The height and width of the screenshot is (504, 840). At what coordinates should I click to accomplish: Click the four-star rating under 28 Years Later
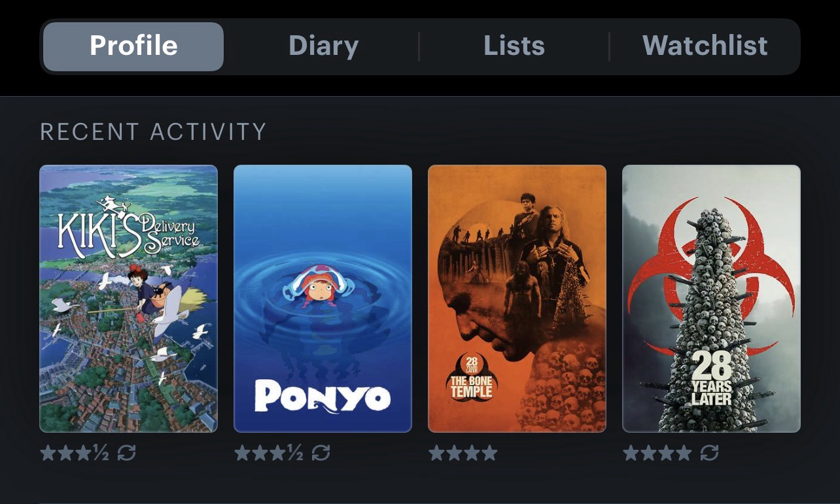pyautogui.click(x=657, y=452)
